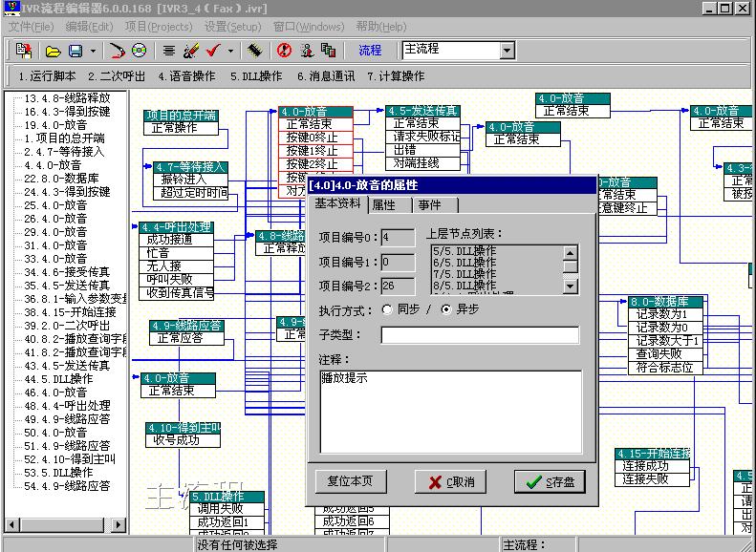The width and height of the screenshot is (756, 552).
Task: Click the new flow document icon
Action: pyautogui.click(x=24, y=50)
